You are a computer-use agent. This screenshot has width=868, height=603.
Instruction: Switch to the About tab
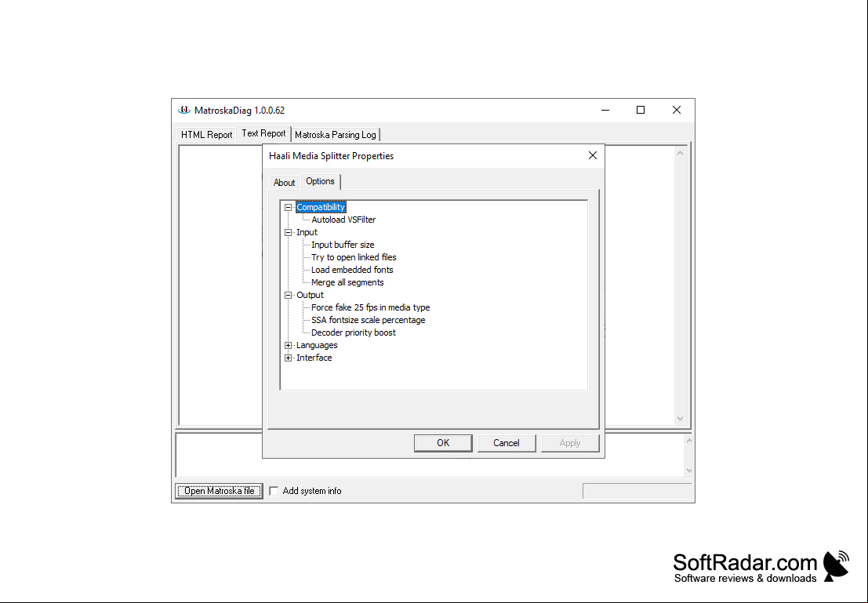click(x=284, y=183)
